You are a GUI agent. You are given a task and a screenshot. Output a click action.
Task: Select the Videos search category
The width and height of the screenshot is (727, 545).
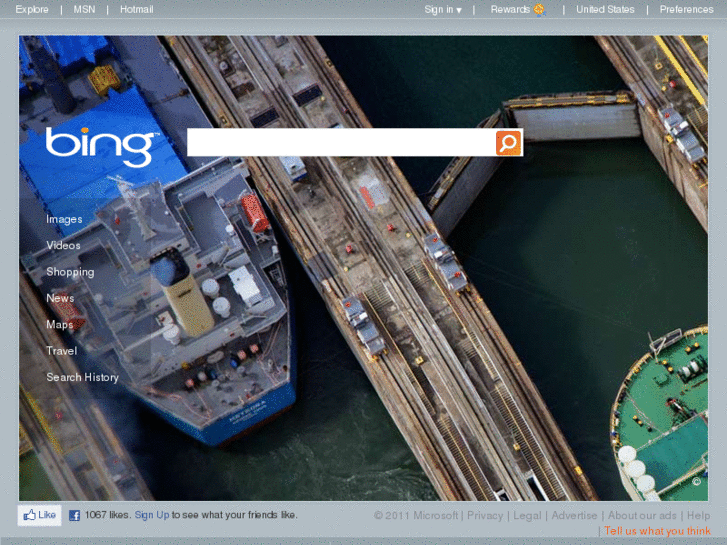pos(63,245)
